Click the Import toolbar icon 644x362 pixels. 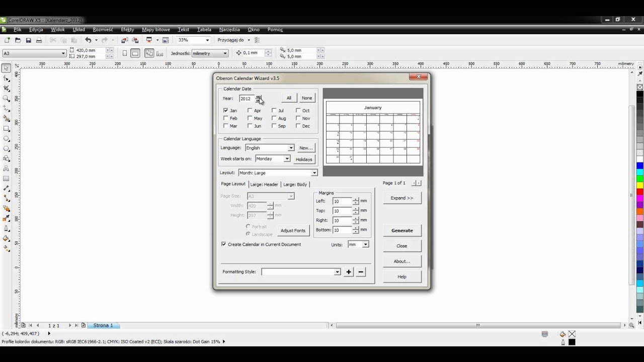[125, 40]
